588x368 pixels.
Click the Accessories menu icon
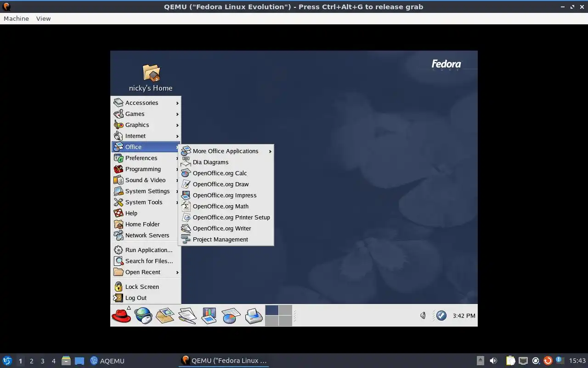pyautogui.click(x=119, y=103)
